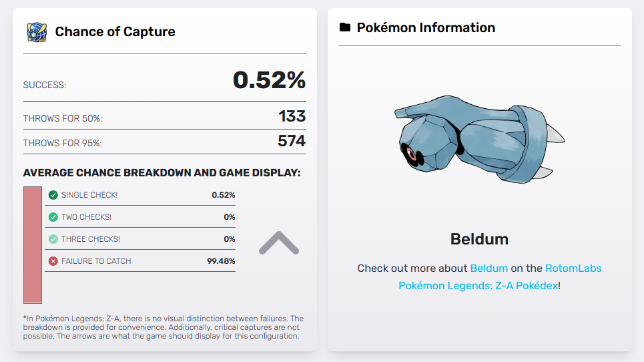
Task: Click the 0.52% success percentage value
Action: [x=269, y=81]
